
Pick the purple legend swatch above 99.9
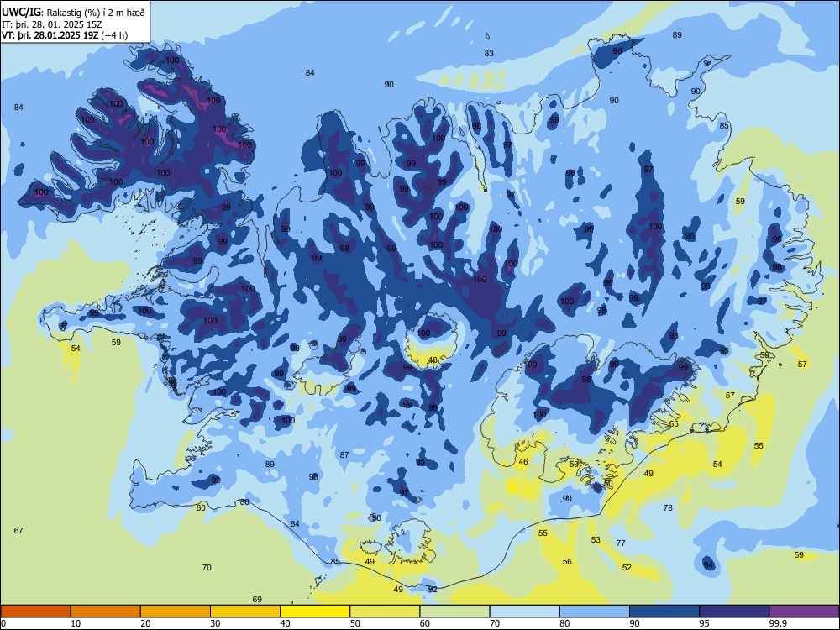804,612
